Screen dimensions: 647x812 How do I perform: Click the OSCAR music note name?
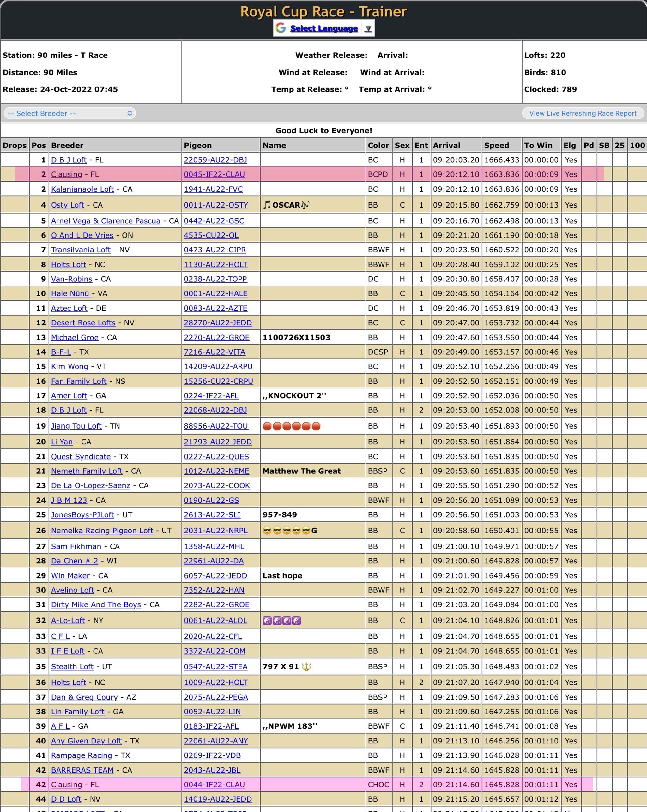tap(286, 205)
